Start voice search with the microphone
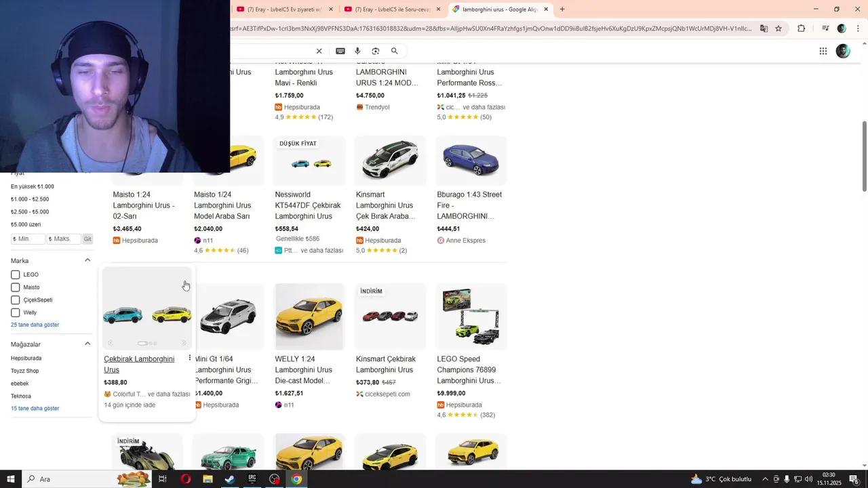The height and width of the screenshot is (488, 868). 357,52
